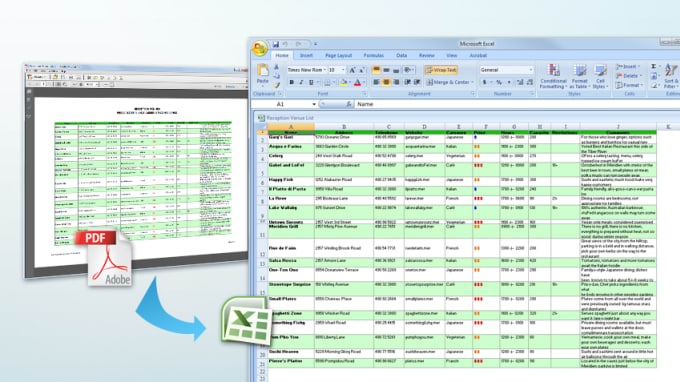
Task: Open the cell Borders dropdown
Action: (334, 82)
